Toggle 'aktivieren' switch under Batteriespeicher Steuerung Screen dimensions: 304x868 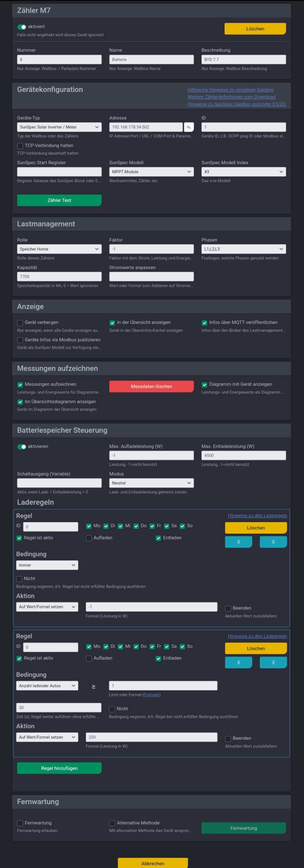[22, 447]
